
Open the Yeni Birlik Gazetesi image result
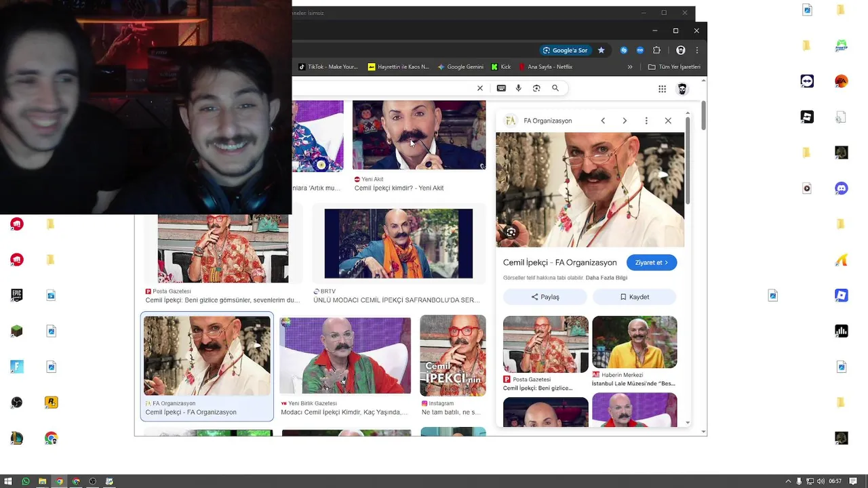pos(345,354)
